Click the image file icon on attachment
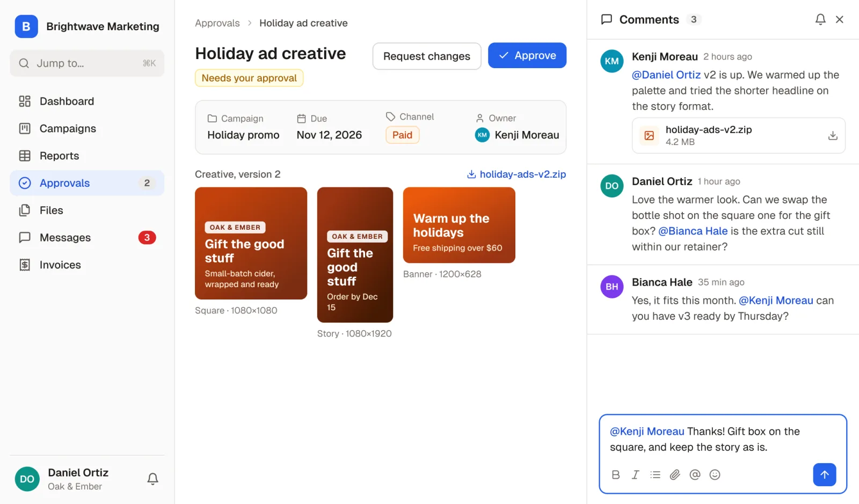 tap(649, 136)
